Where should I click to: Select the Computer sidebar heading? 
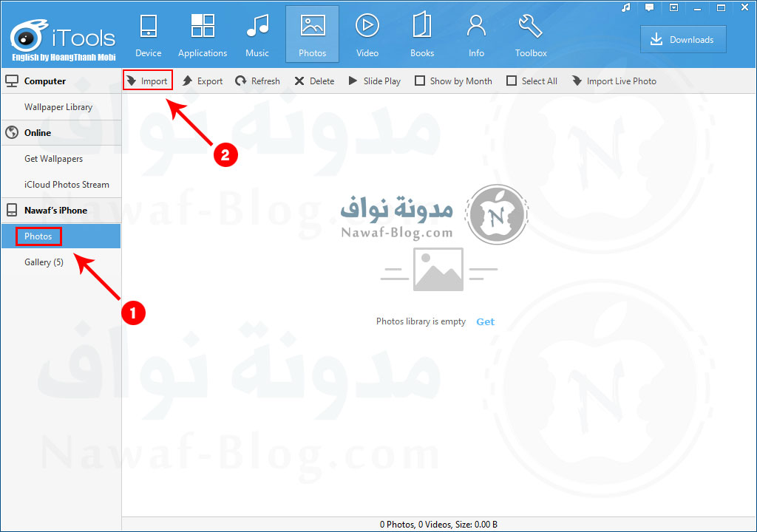click(61, 81)
